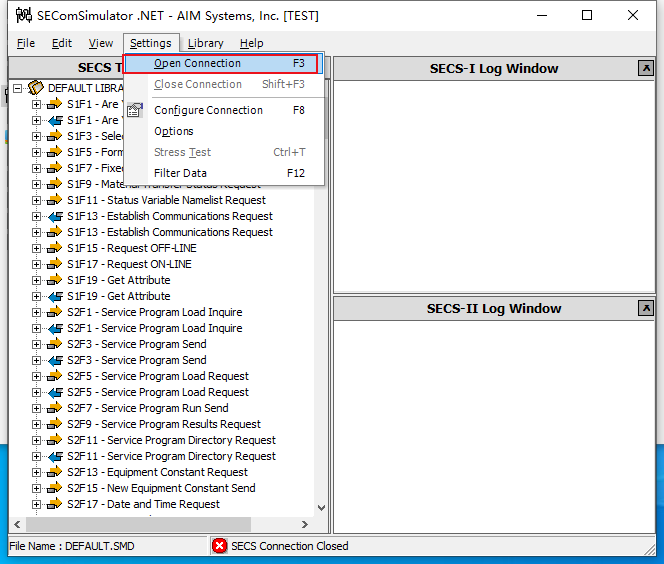
Task: Click yellow arrow icon of S2F7
Action: click(55, 408)
